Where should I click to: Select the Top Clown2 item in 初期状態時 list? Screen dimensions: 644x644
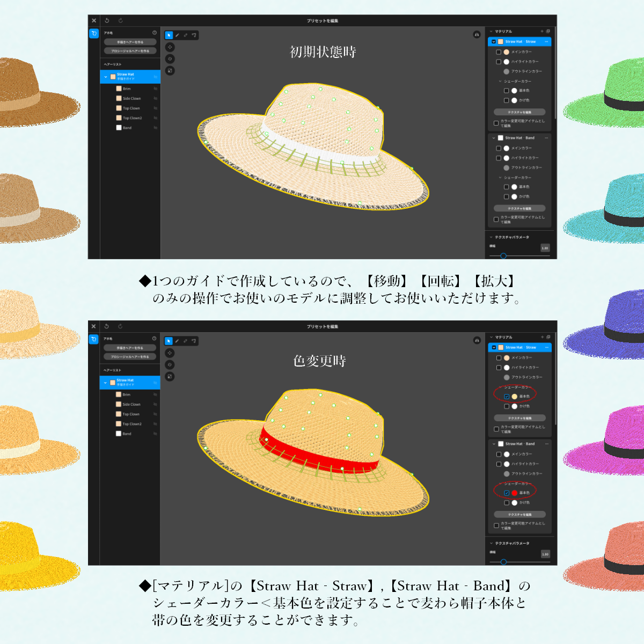[x=130, y=118]
